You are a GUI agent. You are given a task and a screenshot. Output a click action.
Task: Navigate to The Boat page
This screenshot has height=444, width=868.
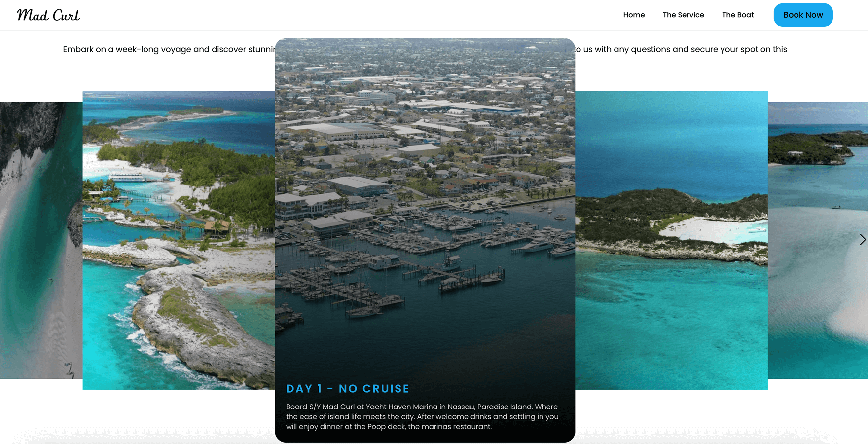(738, 15)
